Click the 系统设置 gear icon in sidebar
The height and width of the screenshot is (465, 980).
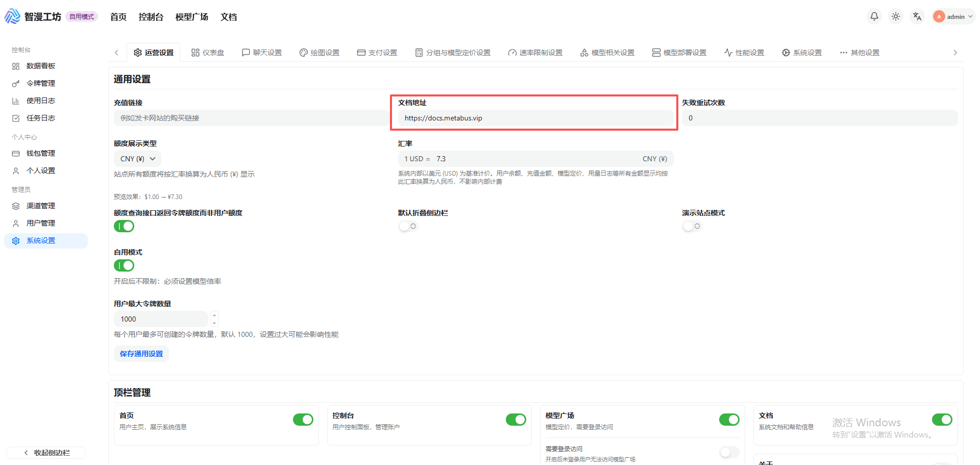(x=16, y=240)
